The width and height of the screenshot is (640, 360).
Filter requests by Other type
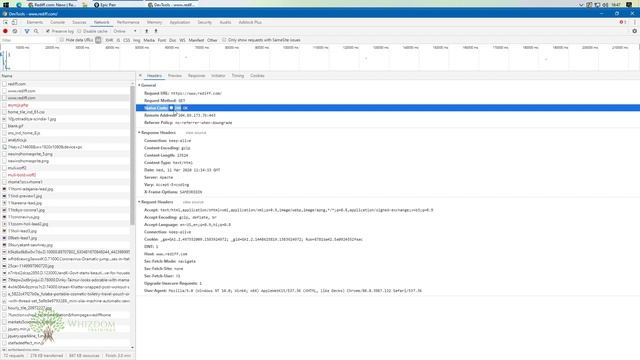(212, 40)
